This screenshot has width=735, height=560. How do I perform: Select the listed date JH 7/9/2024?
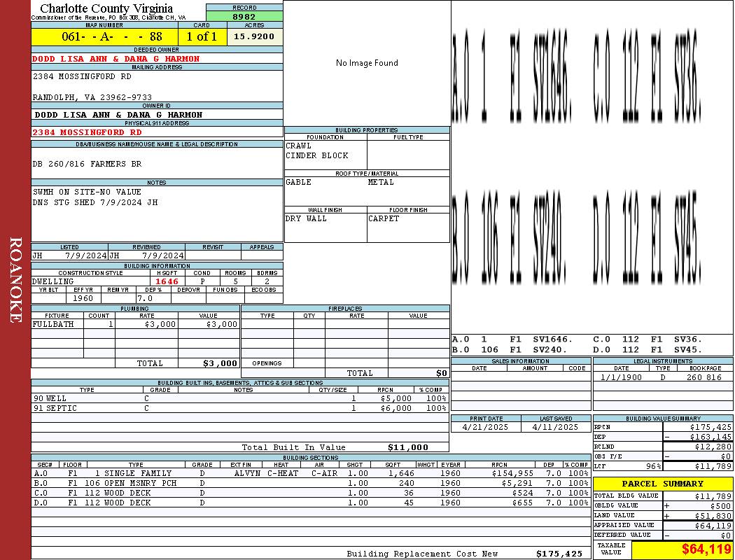click(69, 256)
